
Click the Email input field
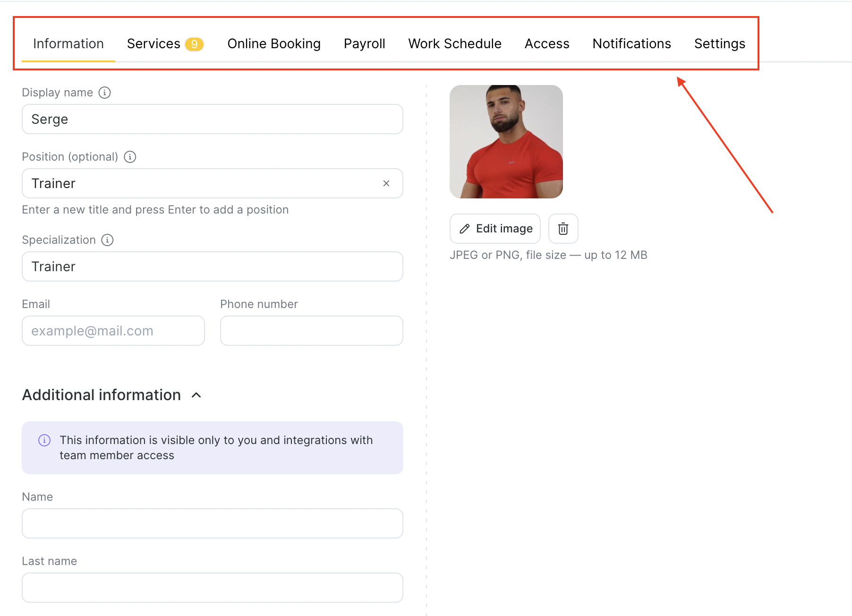pyautogui.click(x=113, y=331)
